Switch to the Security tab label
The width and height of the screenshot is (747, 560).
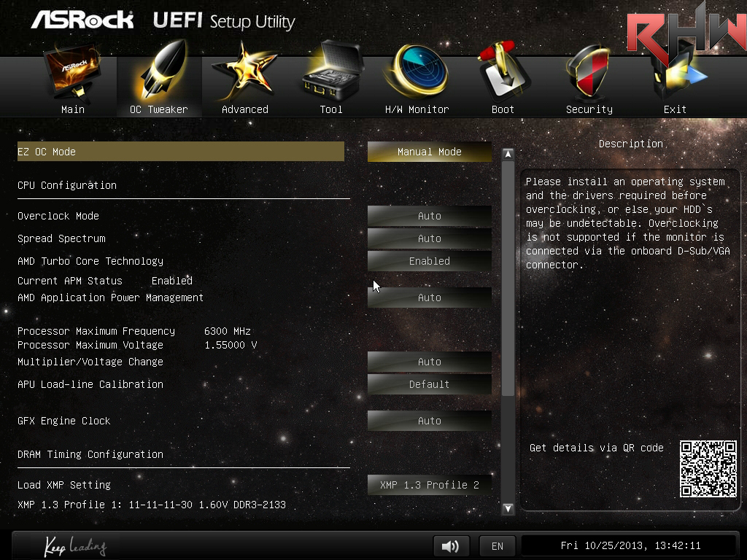tap(589, 109)
